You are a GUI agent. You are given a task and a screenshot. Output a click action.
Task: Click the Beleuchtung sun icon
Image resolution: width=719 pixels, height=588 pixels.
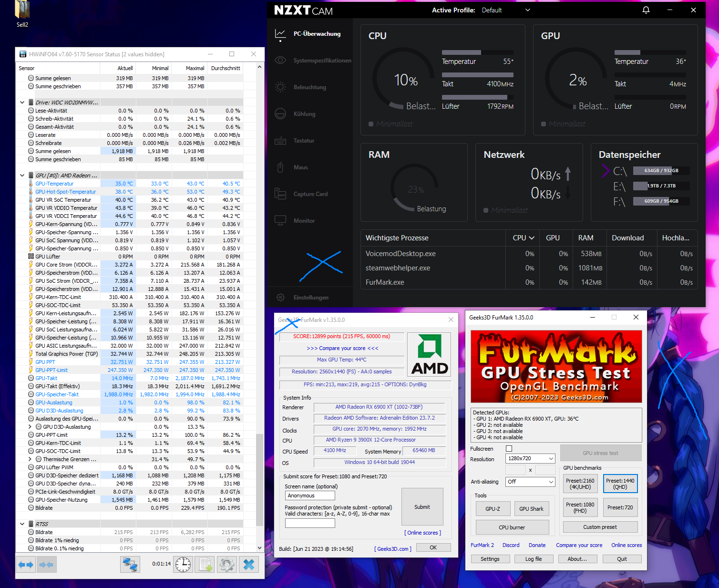click(280, 87)
